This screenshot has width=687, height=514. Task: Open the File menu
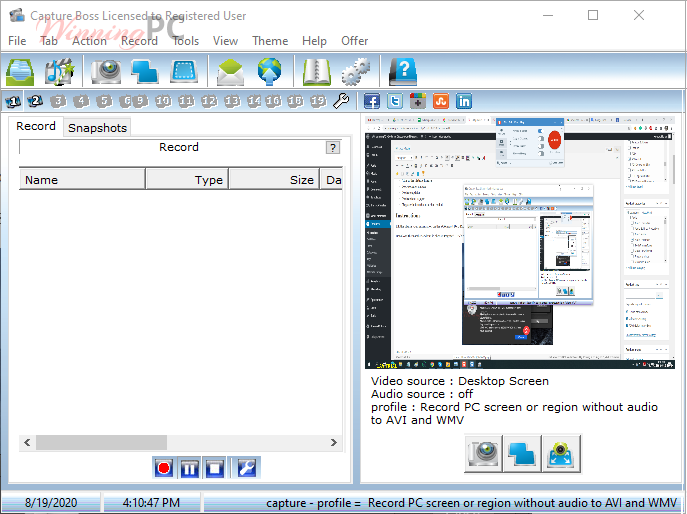(17, 41)
